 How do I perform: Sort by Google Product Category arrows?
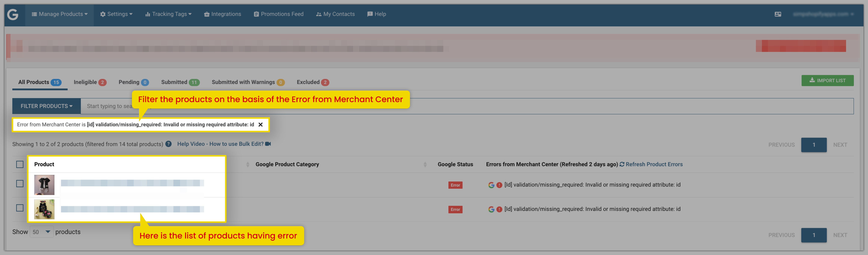pos(425,165)
